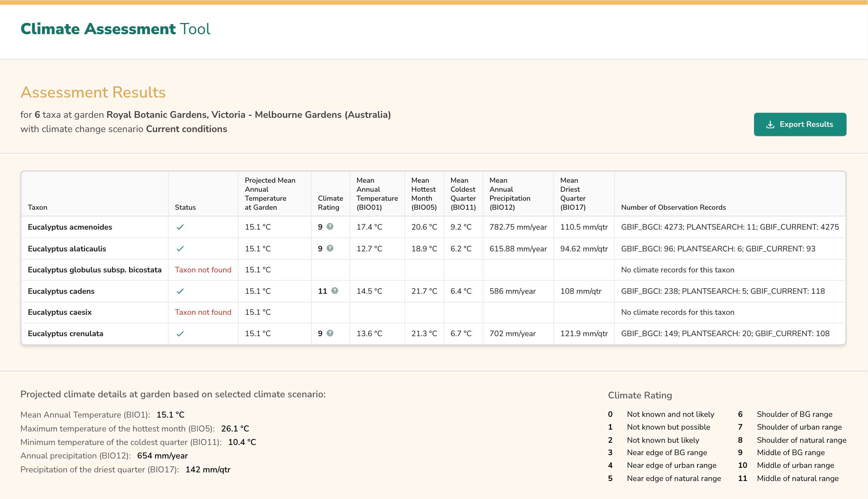
Task: Select the taxon name Eucalyptus acmenoides
Action: pos(70,227)
